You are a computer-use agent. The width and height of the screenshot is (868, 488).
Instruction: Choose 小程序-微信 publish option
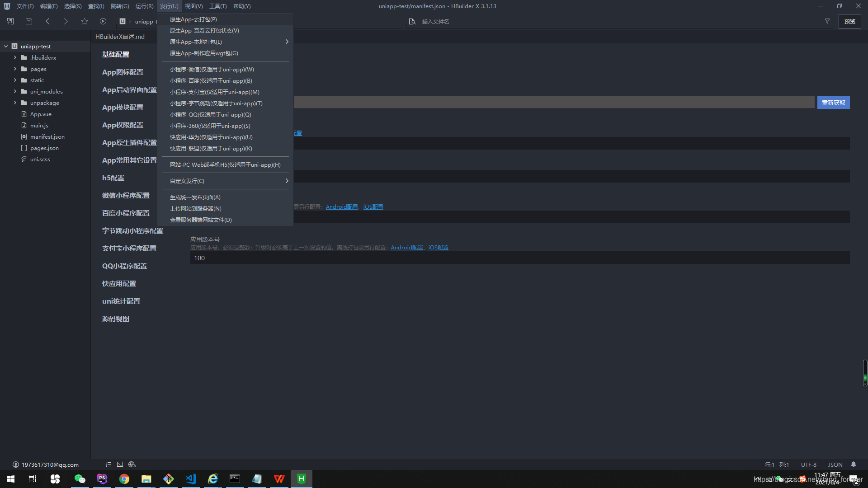(212, 69)
